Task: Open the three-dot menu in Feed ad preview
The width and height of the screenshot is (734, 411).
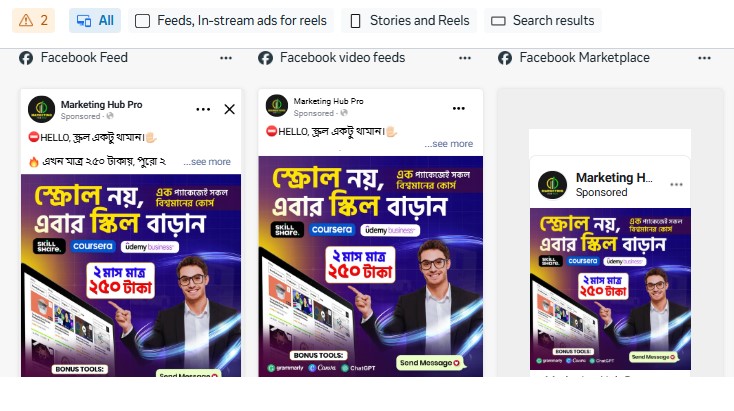Action: click(x=203, y=109)
